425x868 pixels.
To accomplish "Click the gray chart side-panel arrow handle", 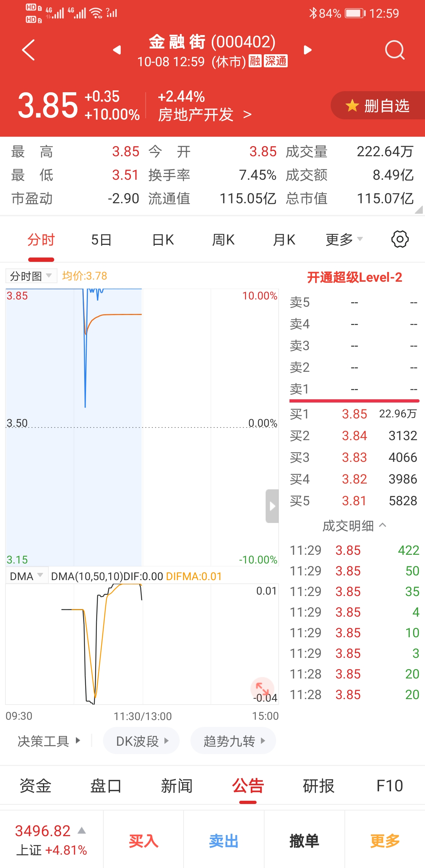I will click(272, 506).
